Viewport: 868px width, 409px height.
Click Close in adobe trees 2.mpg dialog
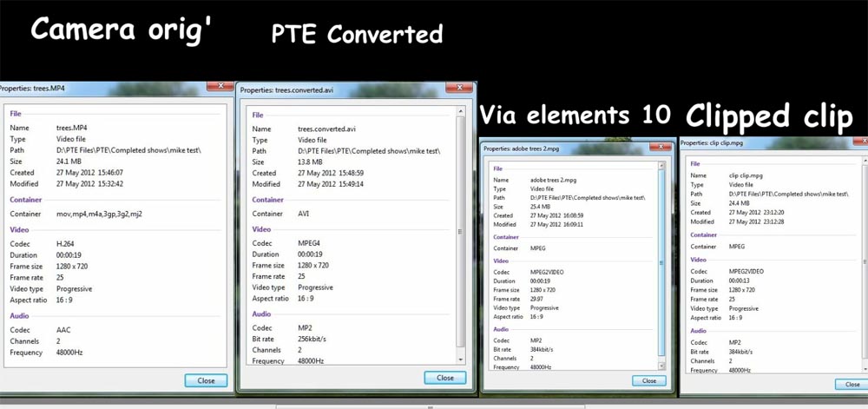tap(650, 380)
